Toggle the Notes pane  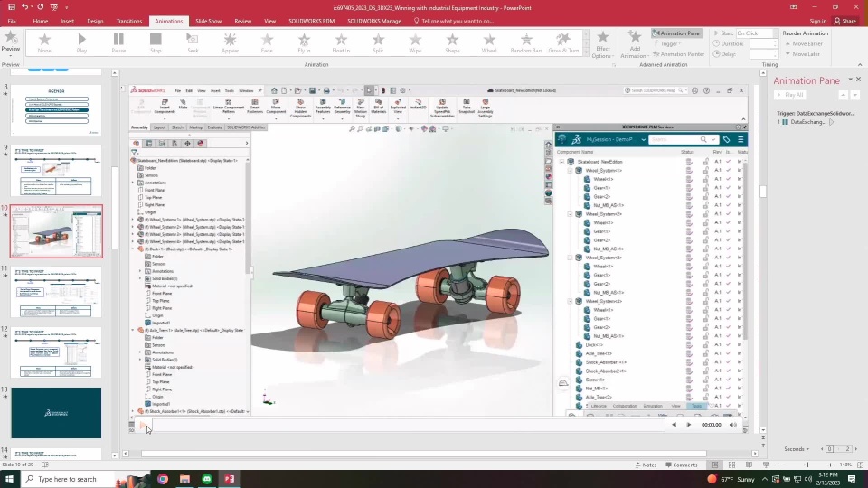point(646,465)
